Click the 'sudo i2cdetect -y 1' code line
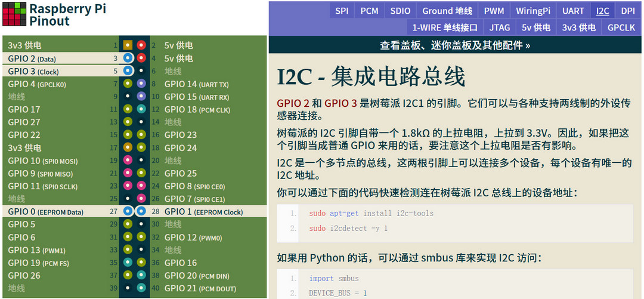 click(x=348, y=228)
